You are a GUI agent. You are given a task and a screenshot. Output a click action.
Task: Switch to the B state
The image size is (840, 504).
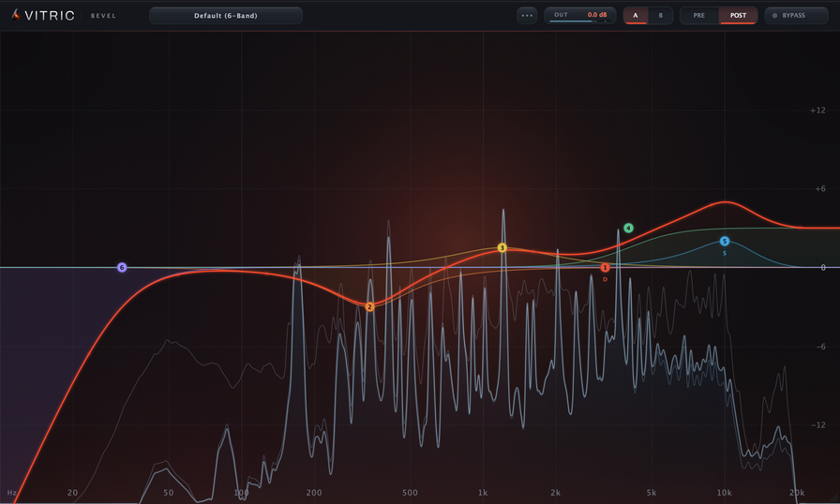pyautogui.click(x=661, y=16)
